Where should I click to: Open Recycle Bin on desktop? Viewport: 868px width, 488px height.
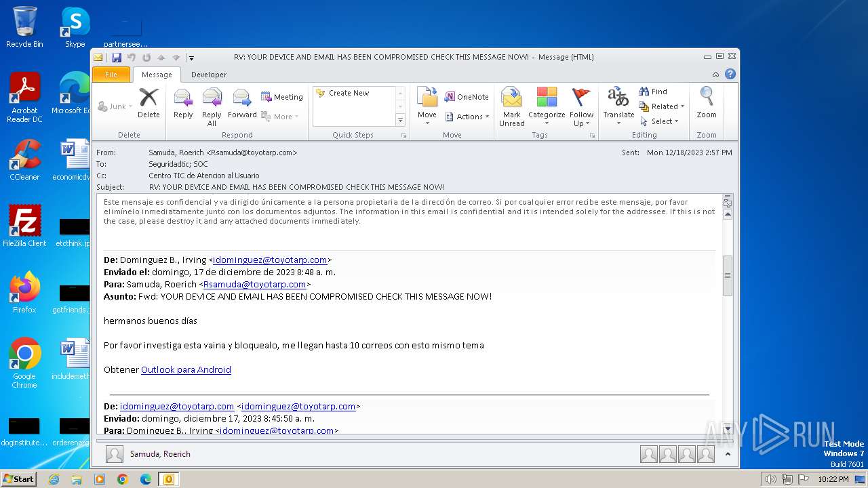pos(24,27)
